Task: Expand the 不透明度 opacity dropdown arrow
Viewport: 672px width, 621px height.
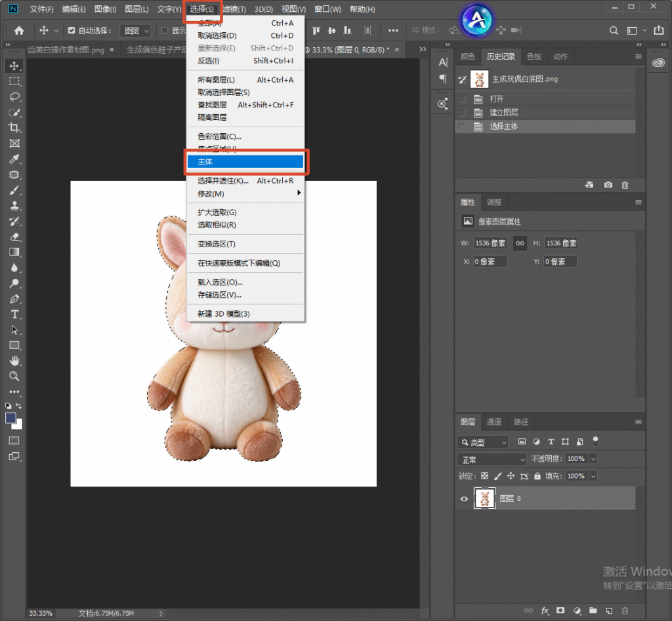Action: click(x=593, y=459)
